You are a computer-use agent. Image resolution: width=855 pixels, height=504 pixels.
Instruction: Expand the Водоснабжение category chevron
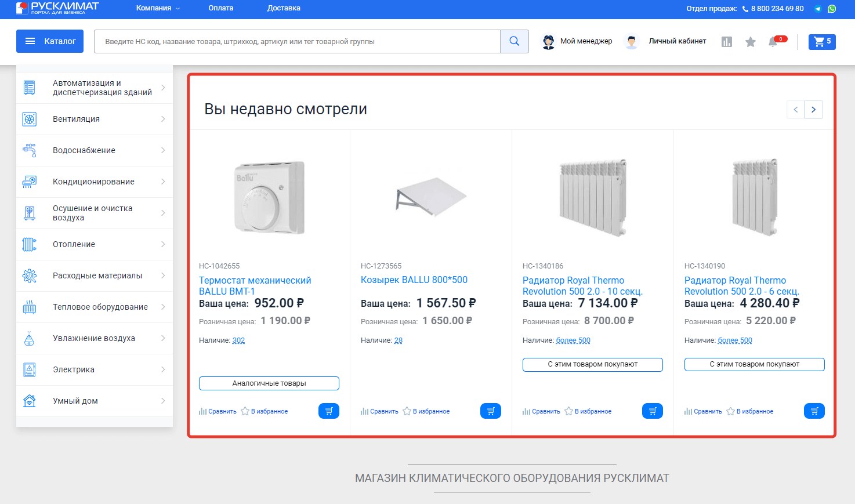pos(163,150)
